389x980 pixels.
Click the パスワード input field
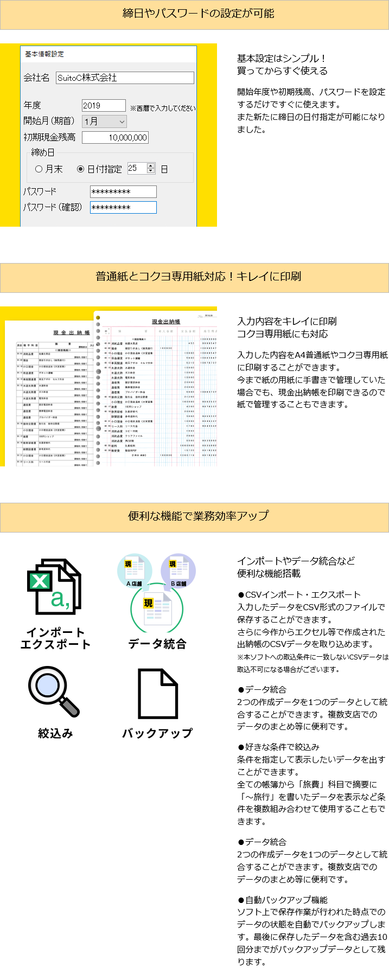123,191
